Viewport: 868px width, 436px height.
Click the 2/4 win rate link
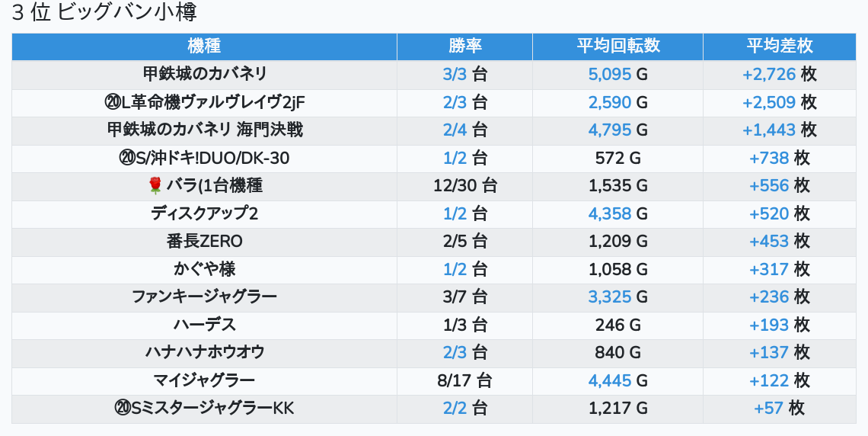click(x=455, y=130)
